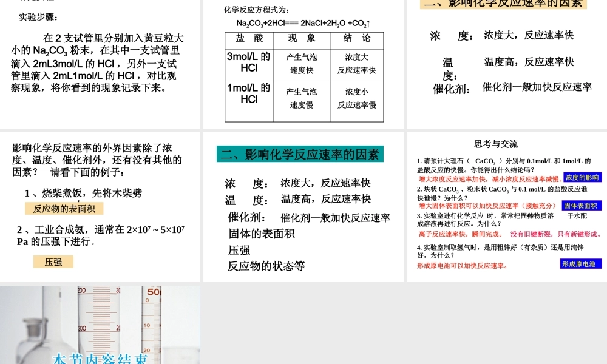Click the line 反应物的状态等
Screen dimensions: 607x364
coord(266,266)
